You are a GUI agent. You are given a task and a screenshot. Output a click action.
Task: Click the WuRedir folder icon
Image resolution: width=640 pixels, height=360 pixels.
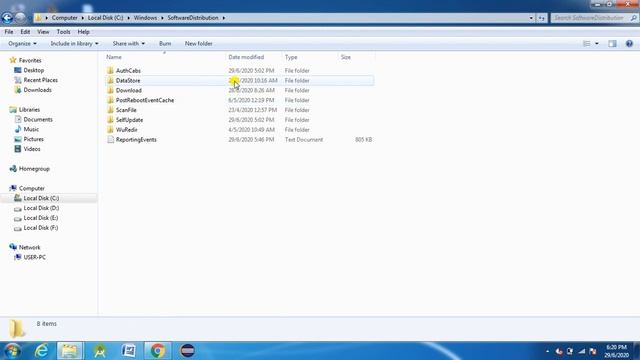tap(110, 129)
